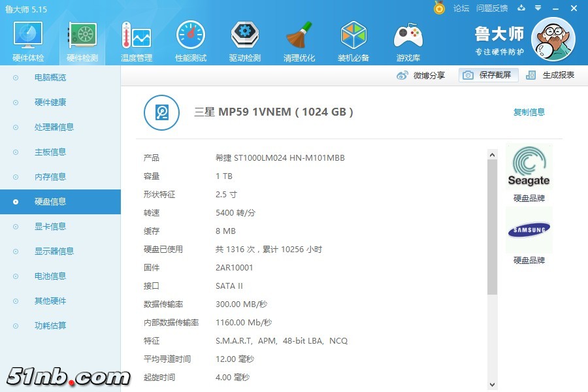Click internal rate 1160.00 Mb/秒
The width and height of the screenshot is (588, 392).
(244, 323)
